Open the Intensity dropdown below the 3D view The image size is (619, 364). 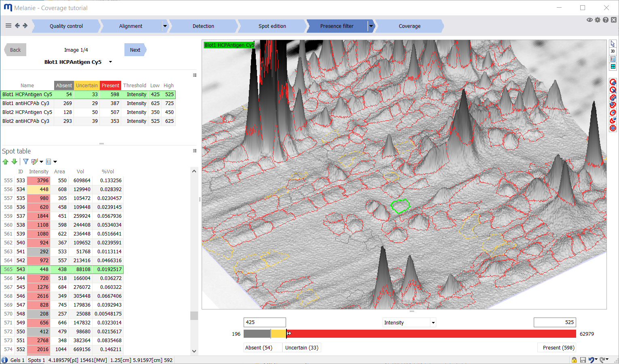pyautogui.click(x=432, y=322)
